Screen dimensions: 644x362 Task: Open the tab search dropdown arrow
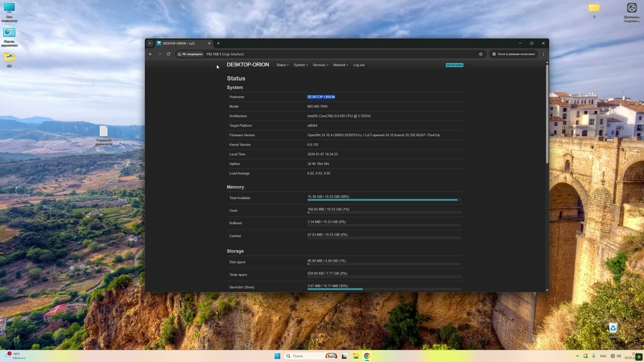(149, 43)
